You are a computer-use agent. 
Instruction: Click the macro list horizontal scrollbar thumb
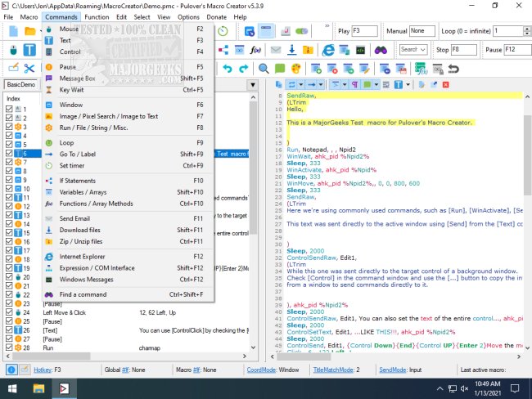tap(52, 356)
